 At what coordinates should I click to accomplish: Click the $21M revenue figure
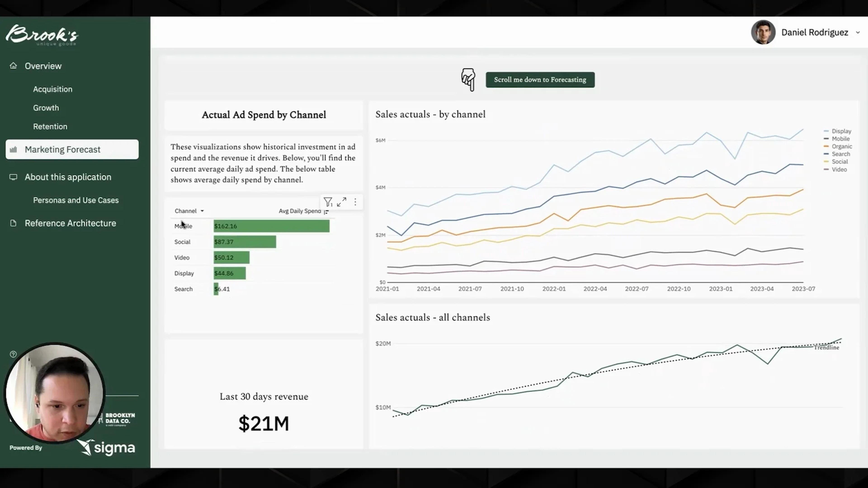[264, 423]
